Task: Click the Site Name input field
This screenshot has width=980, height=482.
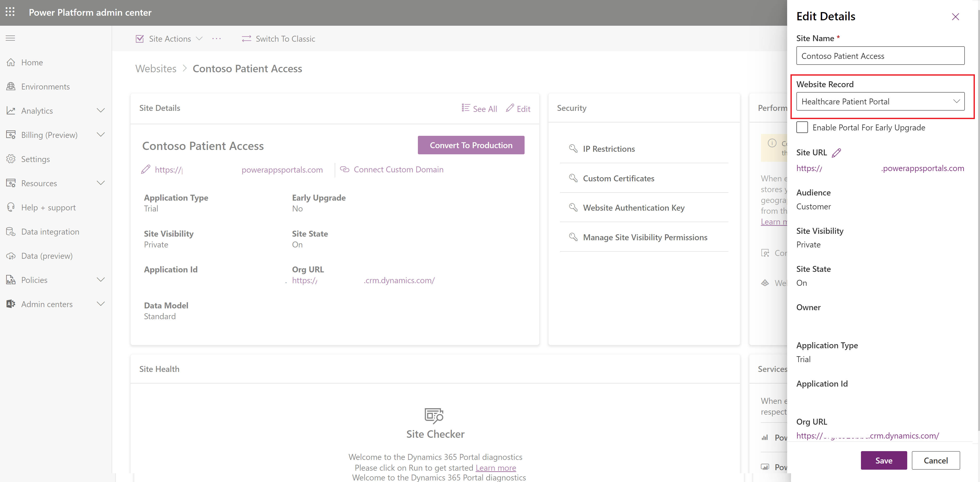Action: click(x=880, y=56)
